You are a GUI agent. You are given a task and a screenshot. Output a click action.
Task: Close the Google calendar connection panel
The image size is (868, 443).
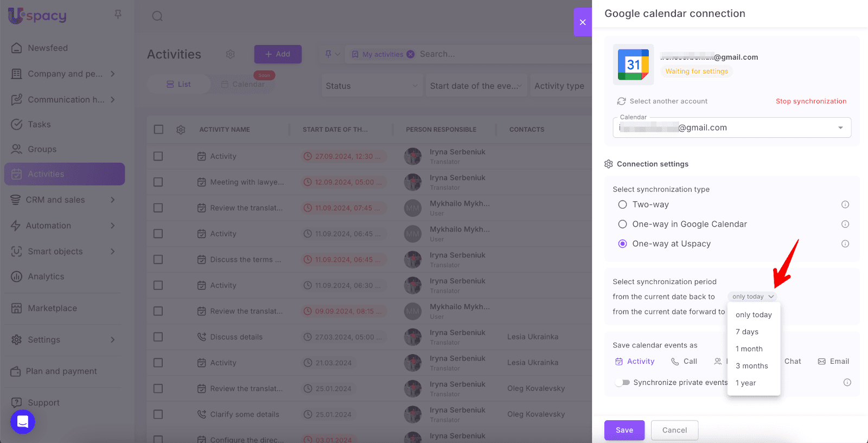tap(583, 22)
